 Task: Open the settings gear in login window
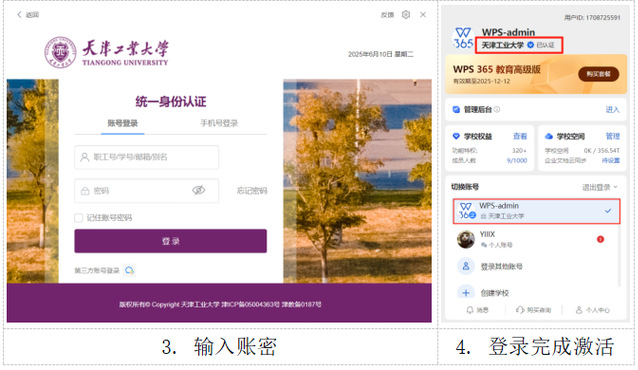(406, 15)
